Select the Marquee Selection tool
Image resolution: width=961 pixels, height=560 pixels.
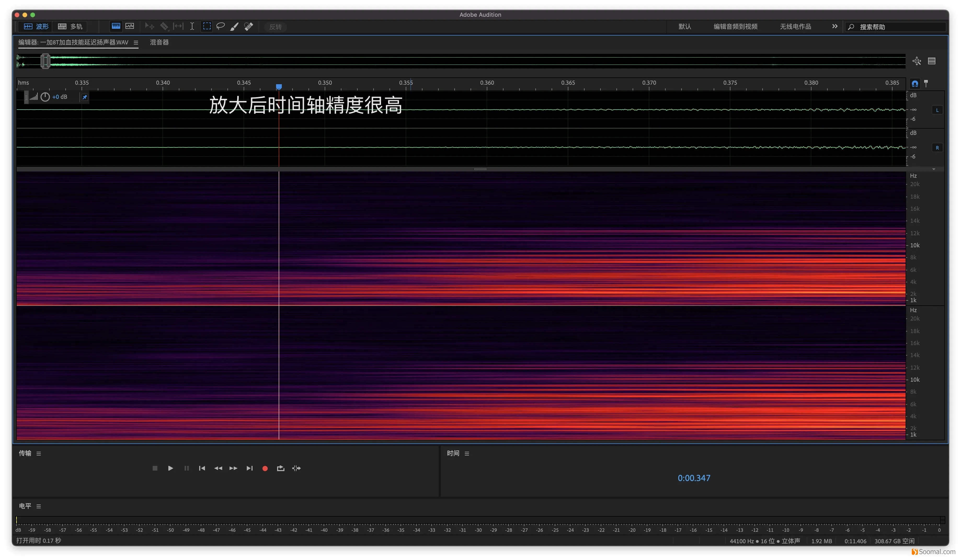[x=207, y=26]
